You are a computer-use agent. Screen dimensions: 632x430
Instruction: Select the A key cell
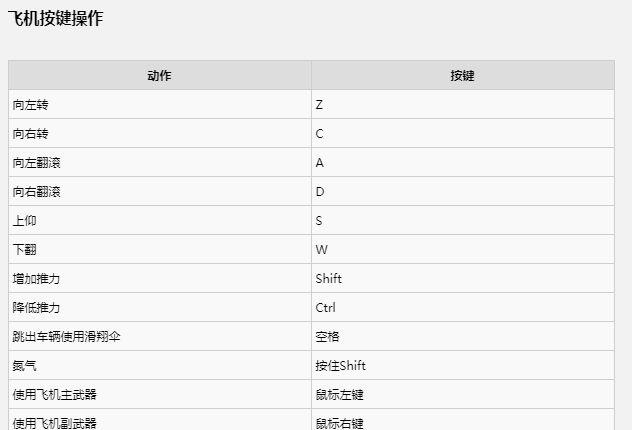(x=319, y=162)
